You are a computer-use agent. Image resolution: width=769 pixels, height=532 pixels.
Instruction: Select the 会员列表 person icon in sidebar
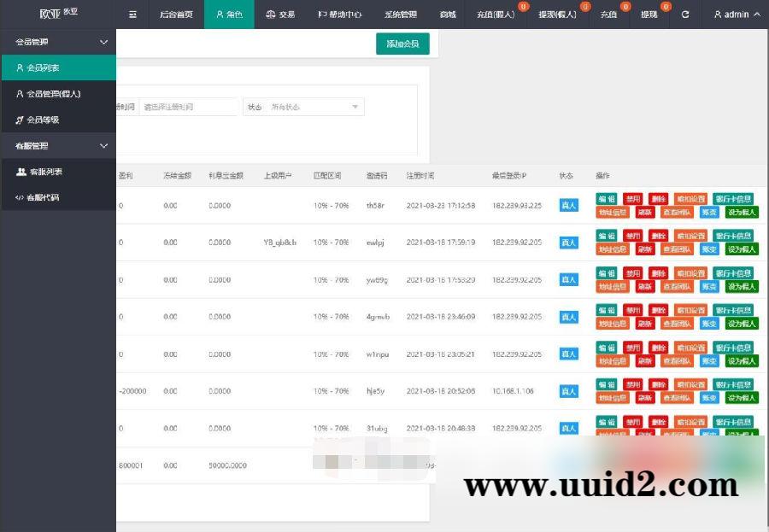click(19, 67)
